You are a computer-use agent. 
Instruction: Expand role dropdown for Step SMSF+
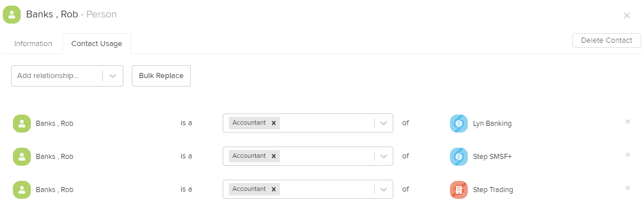384,156
